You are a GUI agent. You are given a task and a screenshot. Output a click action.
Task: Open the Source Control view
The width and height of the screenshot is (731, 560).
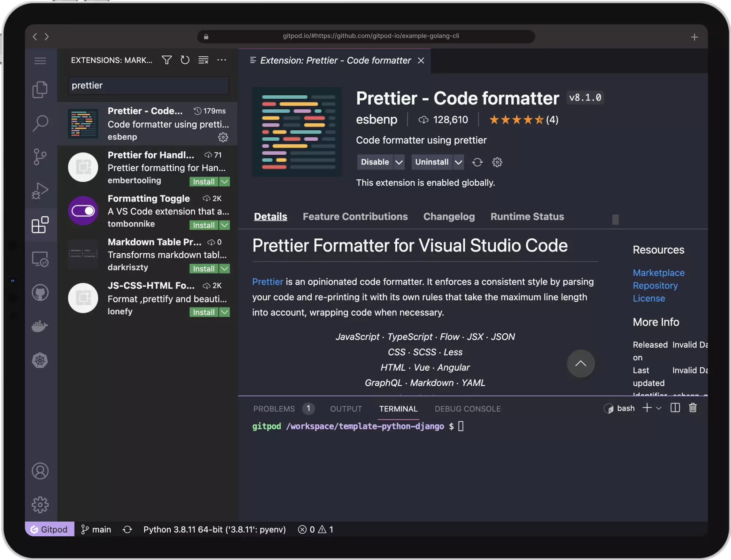(40, 157)
